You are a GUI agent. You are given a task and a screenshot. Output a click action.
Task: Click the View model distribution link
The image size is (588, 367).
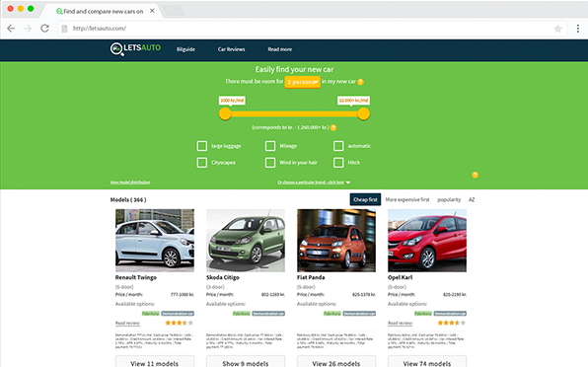[x=130, y=183]
